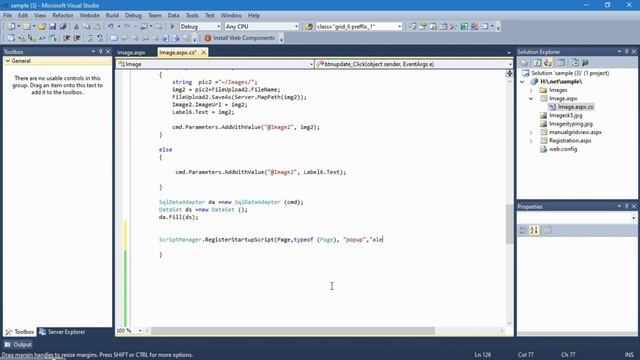
Task: Save the current file with the Save icon
Action: click(52, 27)
